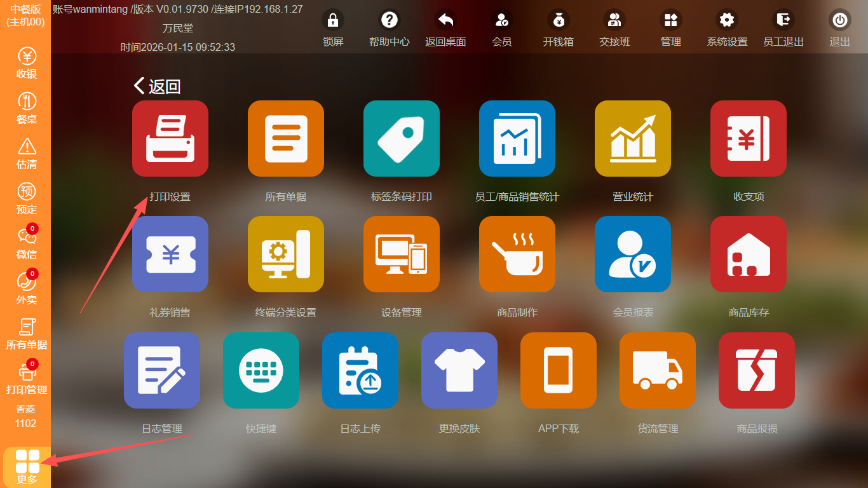Open 日志上传 calendar upload icon
The height and width of the screenshot is (488, 868).
360,370
